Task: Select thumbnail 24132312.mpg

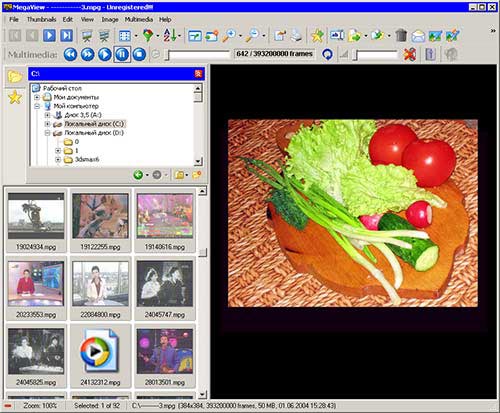Action: tap(100, 357)
